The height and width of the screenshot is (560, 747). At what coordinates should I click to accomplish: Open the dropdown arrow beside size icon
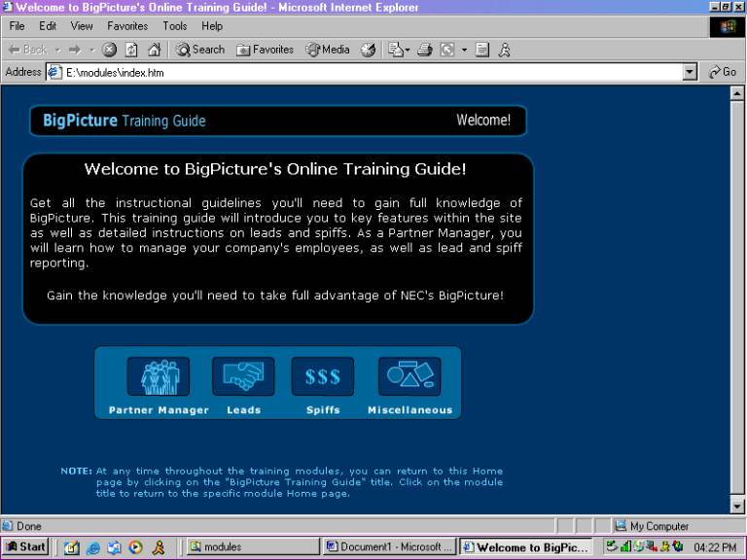465,50
